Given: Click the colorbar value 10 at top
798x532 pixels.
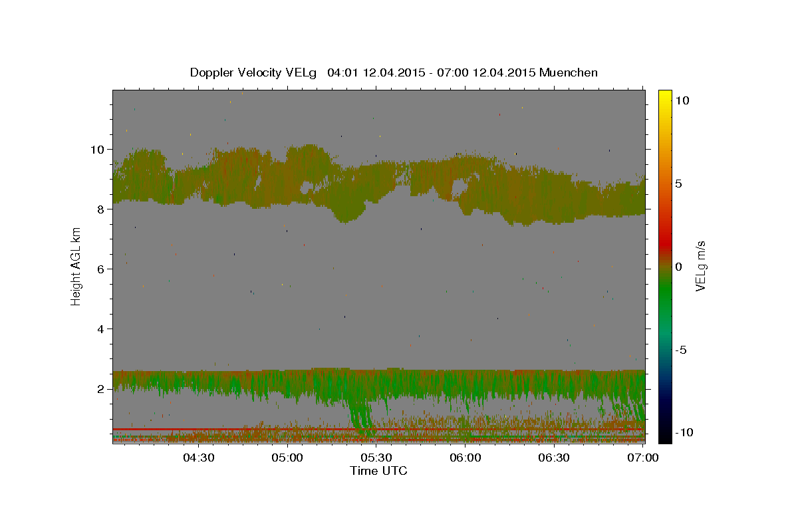Looking at the screenshot, I should coord(682,100).
